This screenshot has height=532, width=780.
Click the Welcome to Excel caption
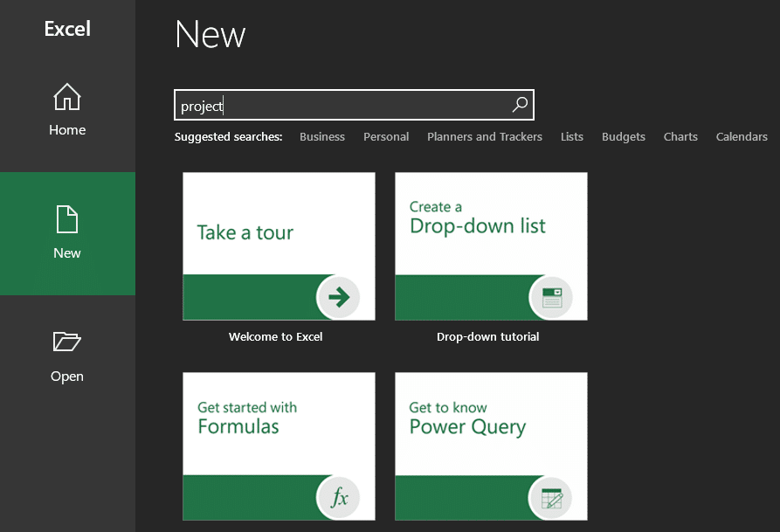[276, 337]
